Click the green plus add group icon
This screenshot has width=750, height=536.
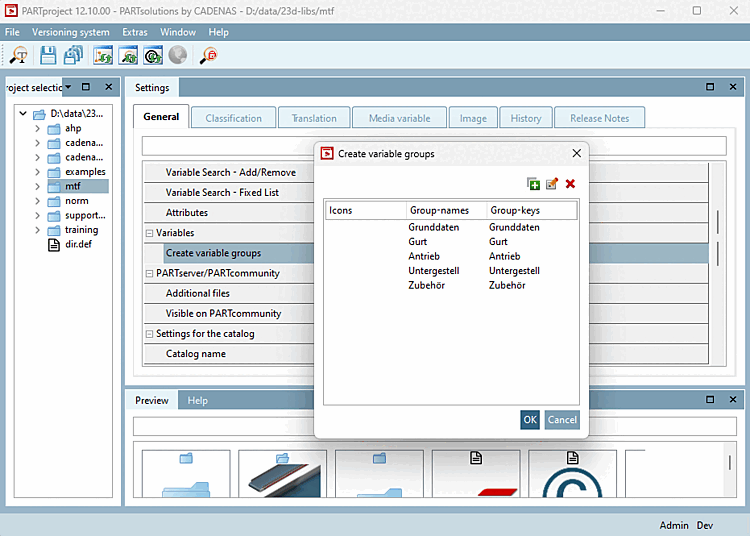pyautogui.click(x=533, y=184)
